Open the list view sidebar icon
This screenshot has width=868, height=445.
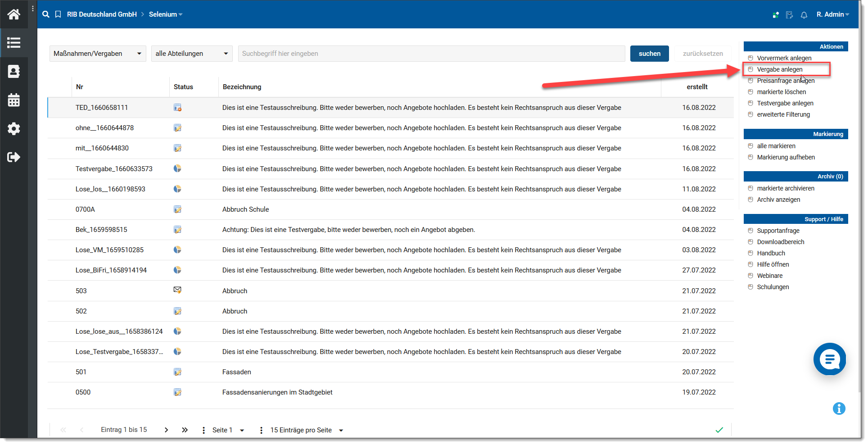tap(14, 43)
